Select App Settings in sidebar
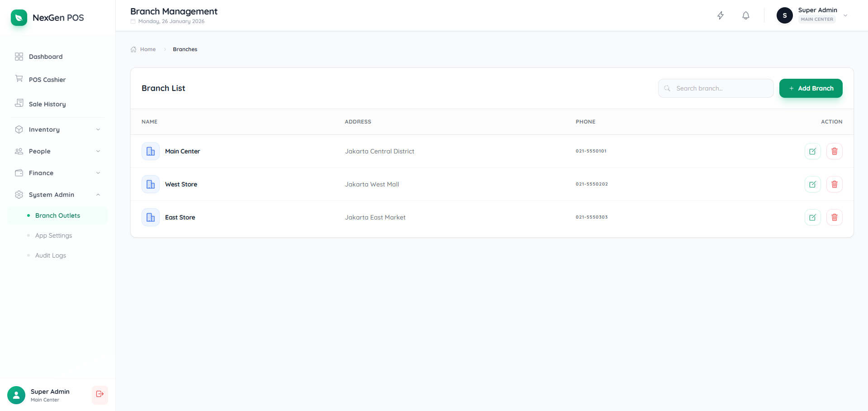Screen dimensions: 868x411 (53, 235)
